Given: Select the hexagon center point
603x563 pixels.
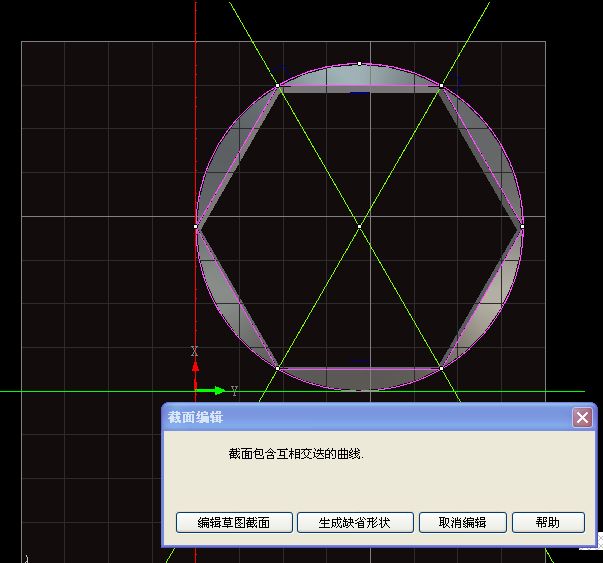Looking at the screenshot, I should click(360, 227).
